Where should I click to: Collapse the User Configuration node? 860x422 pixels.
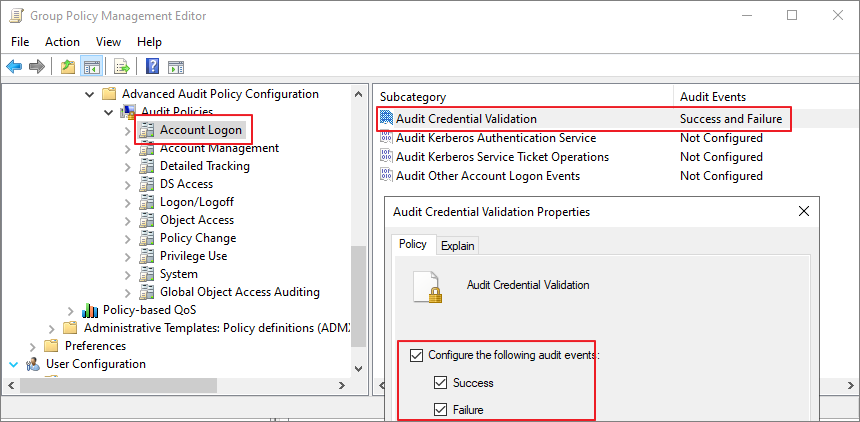click(14, 364)
